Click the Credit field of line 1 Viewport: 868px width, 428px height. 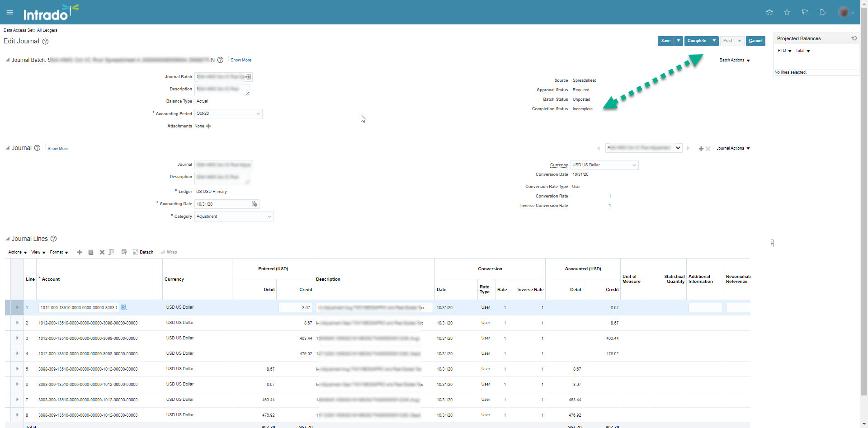click(295, 308)
